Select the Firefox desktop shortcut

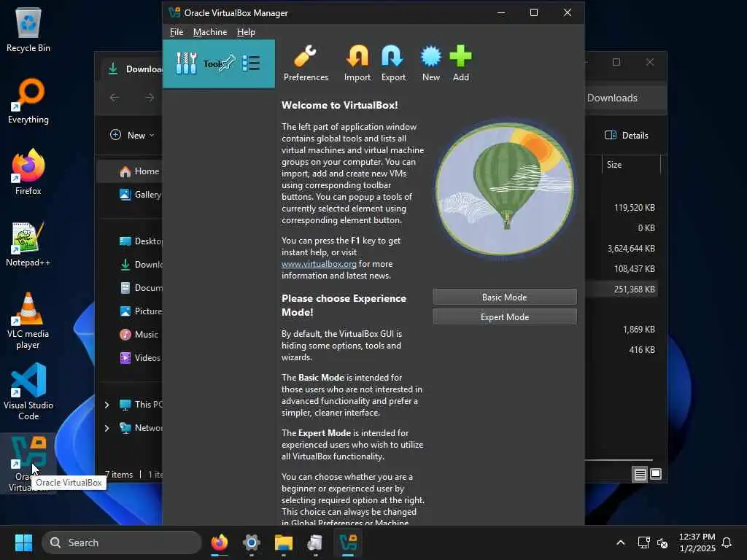click(x=28, y=172)
